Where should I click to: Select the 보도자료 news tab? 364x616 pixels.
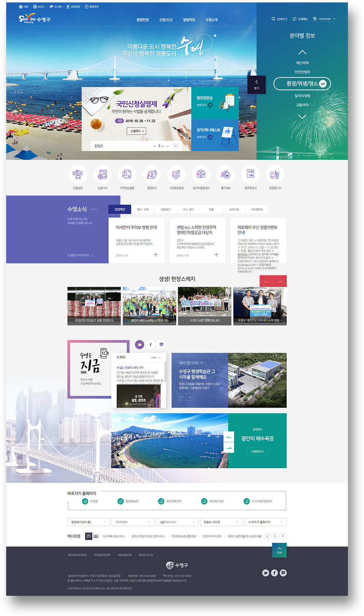pyautogui.click(x=234, y=209)
